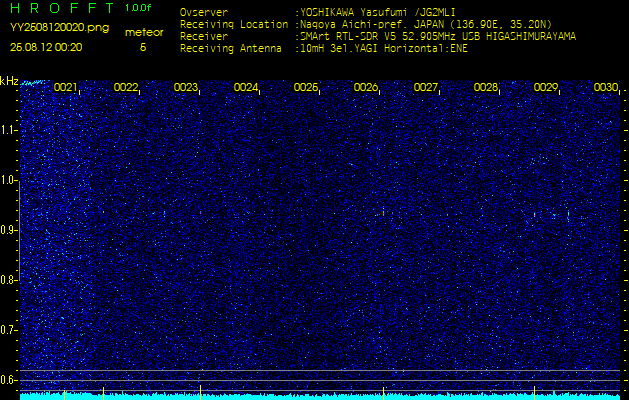Click the 0022 time label
Viewport: 629px width, 400px height.
126,87
